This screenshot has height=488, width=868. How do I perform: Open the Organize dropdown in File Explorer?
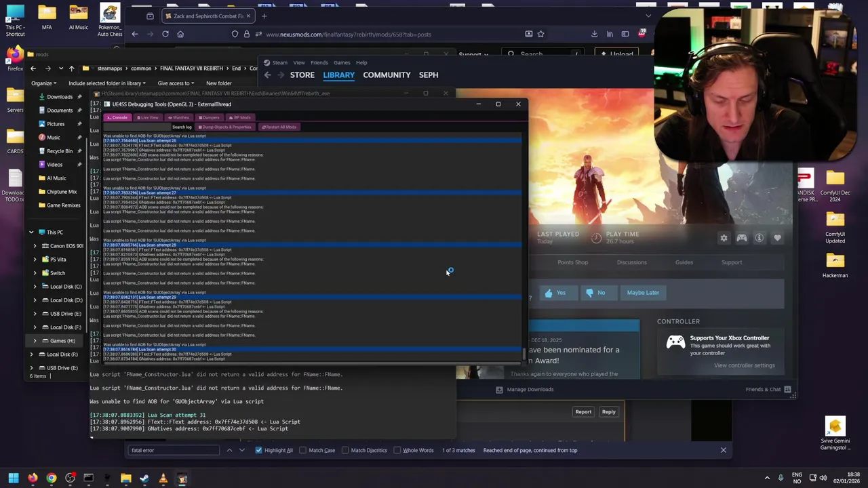point(43,83)
